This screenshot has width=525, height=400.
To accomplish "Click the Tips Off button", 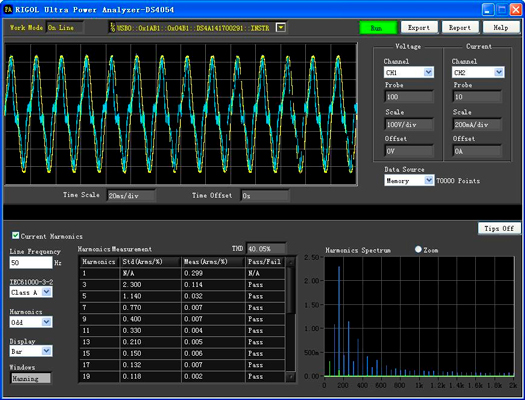I will (499, 229).
